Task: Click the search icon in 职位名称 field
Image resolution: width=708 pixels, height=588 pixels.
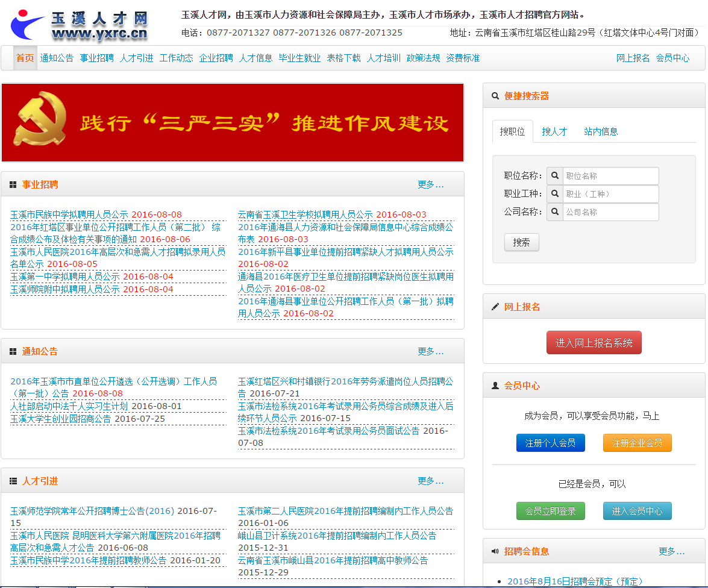Action: coord(555,176)
